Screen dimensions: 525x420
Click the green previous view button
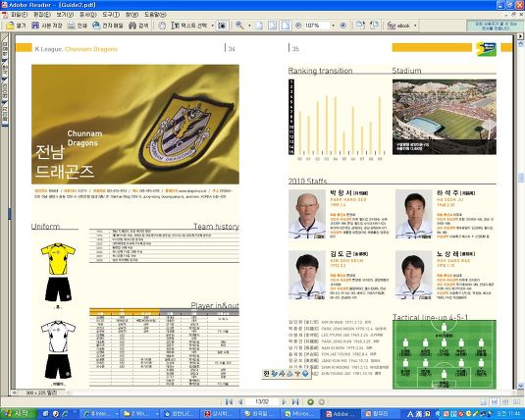(310, 402)
